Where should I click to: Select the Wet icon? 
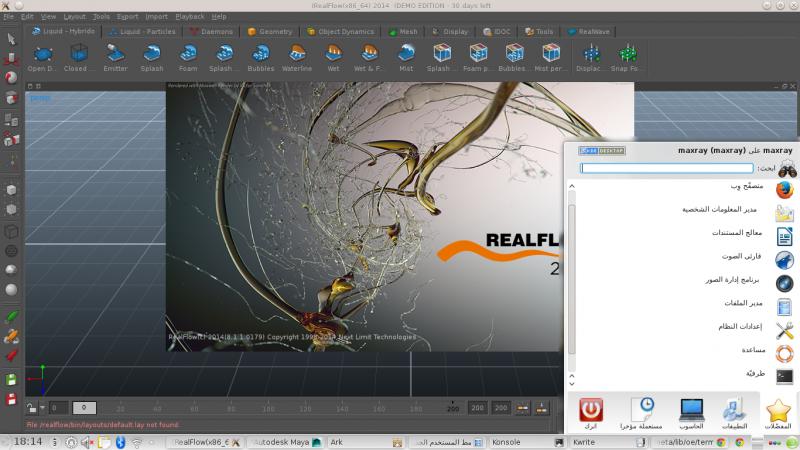(334, 53)
